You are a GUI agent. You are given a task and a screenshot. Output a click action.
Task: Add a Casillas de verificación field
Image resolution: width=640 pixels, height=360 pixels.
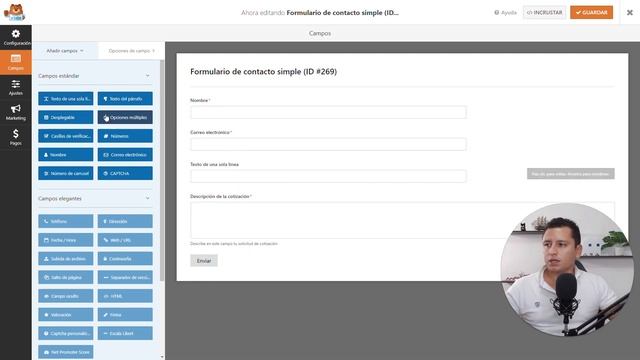pos(66,136)
